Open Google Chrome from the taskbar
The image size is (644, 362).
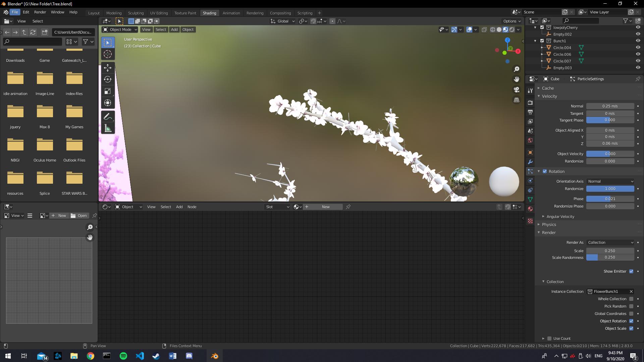91,356
